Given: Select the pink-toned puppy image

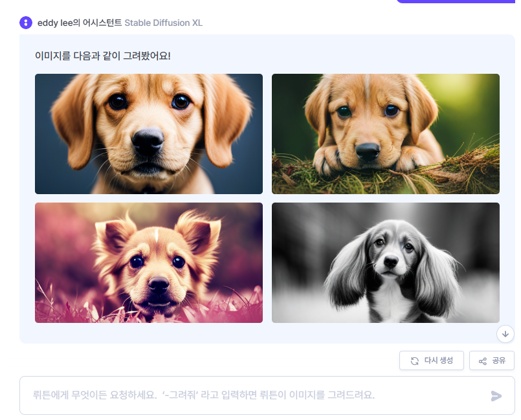Looking at the screenshot, I should (x=148, y=262).
